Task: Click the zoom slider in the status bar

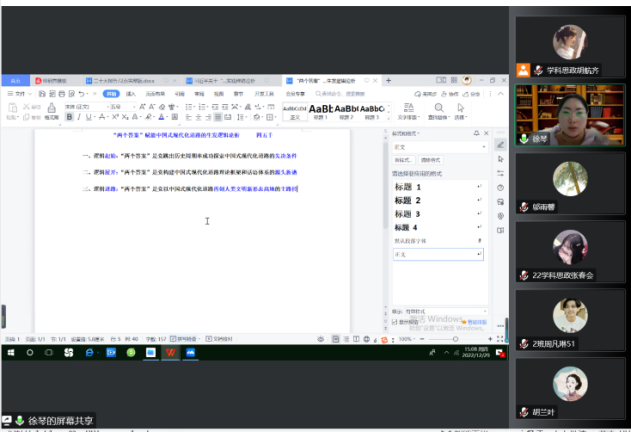Action: 455,339
